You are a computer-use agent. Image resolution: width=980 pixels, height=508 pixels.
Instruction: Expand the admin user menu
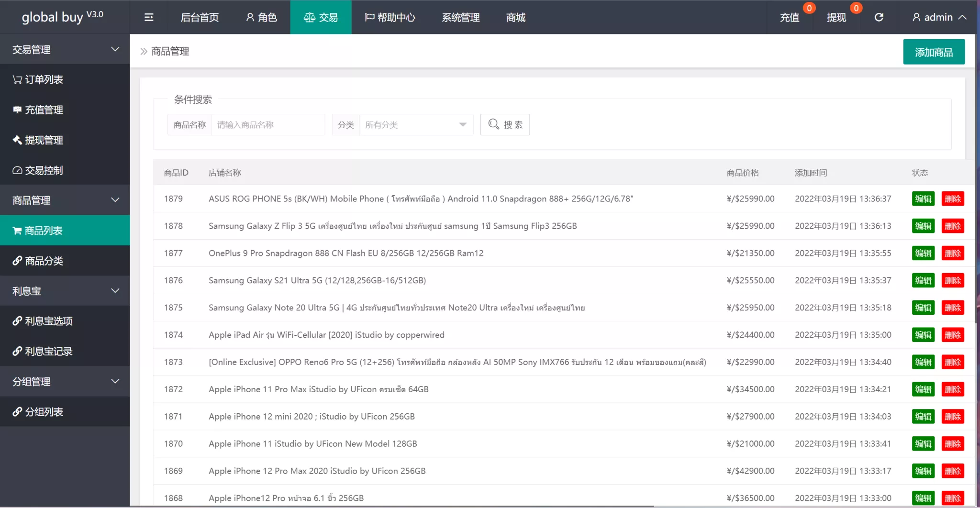(x=939, y=17)
